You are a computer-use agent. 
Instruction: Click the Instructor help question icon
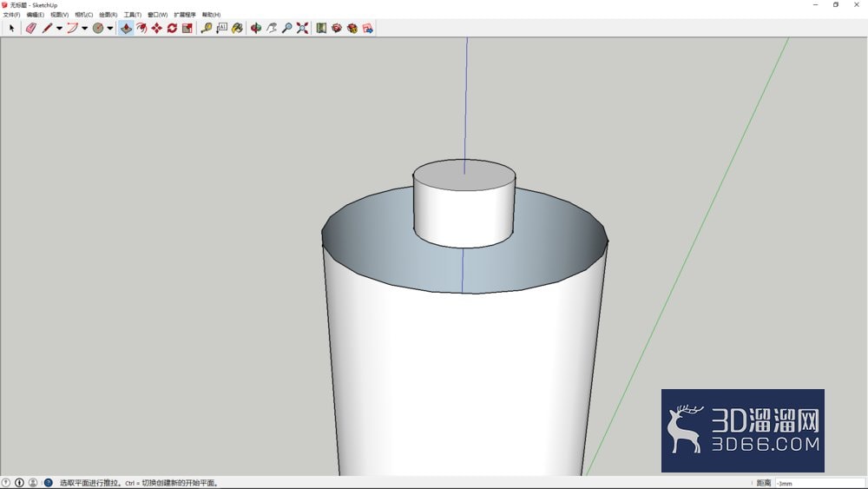48,483
